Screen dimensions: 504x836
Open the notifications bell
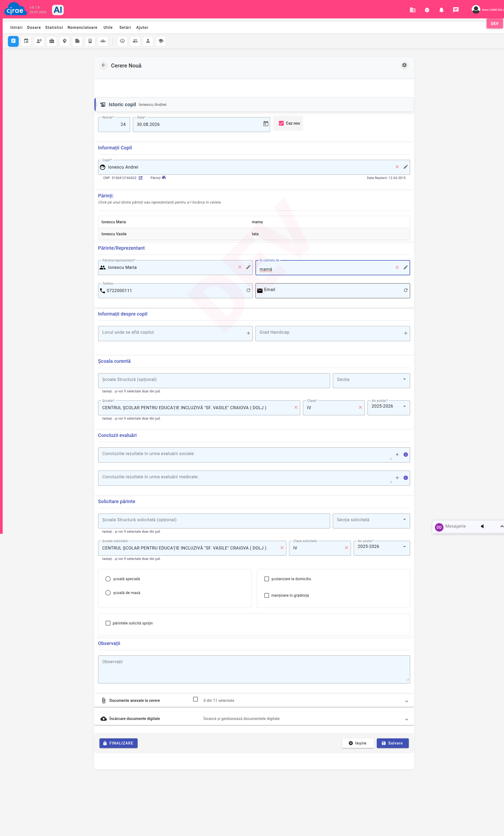[441, 10]
